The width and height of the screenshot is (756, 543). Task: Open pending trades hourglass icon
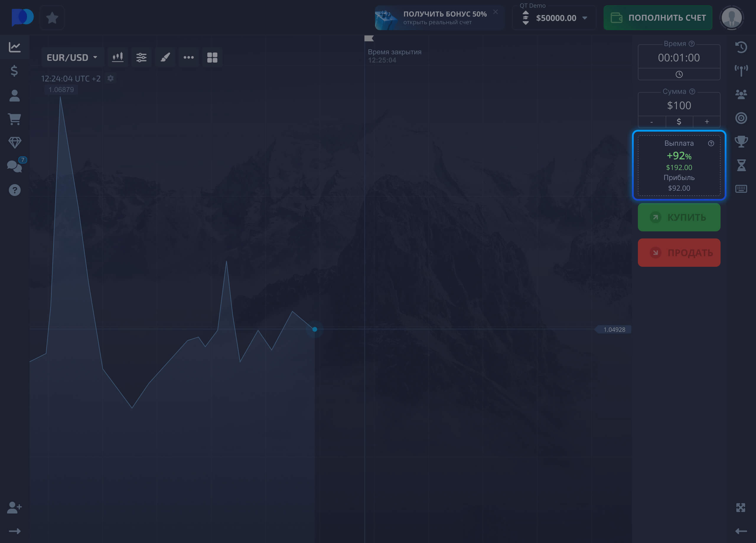pos(741,165)
